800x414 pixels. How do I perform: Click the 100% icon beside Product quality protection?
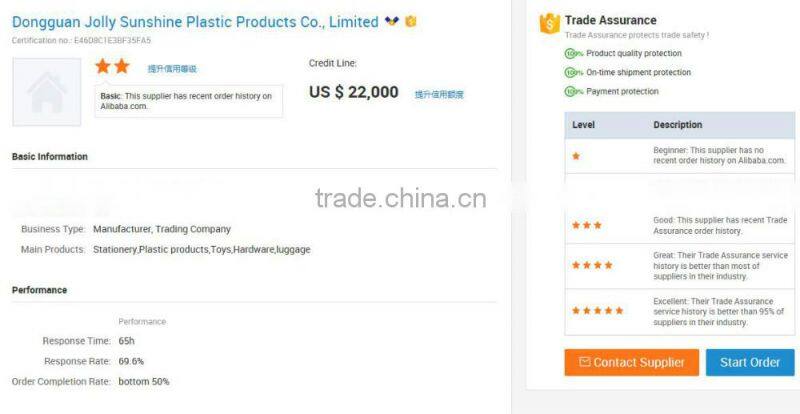pos(573,54)
